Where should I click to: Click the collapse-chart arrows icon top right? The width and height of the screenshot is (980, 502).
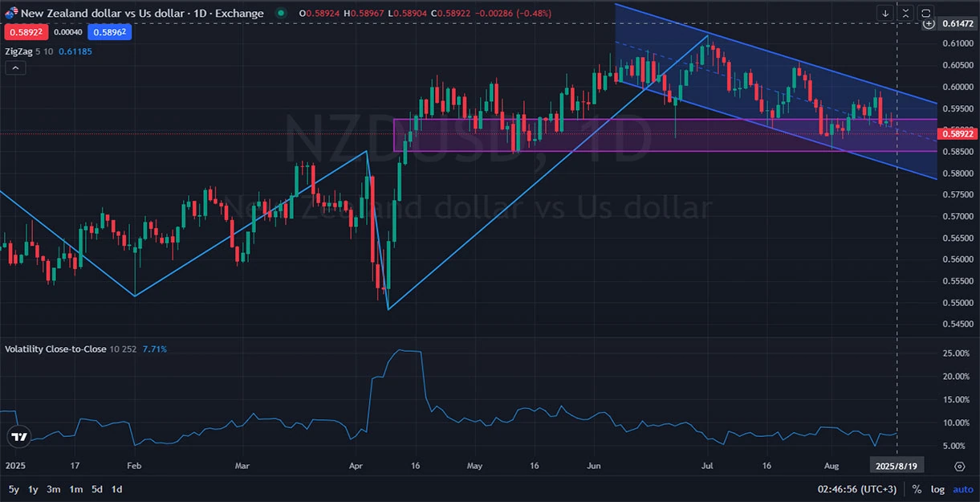pos(905,13)
